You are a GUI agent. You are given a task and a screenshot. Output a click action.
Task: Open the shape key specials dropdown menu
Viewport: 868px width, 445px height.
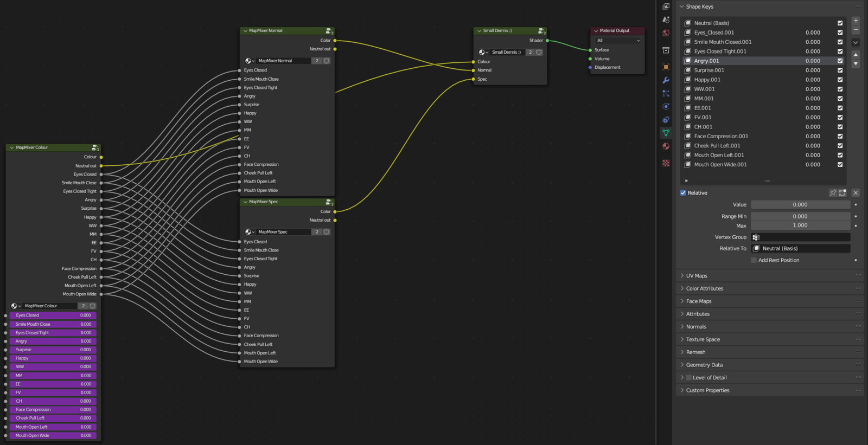[x=856, y=42]
